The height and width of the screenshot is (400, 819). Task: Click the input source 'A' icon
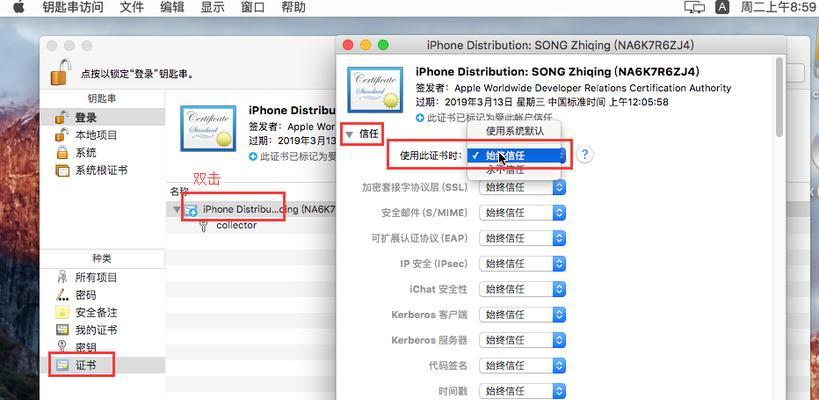(722, 7)
